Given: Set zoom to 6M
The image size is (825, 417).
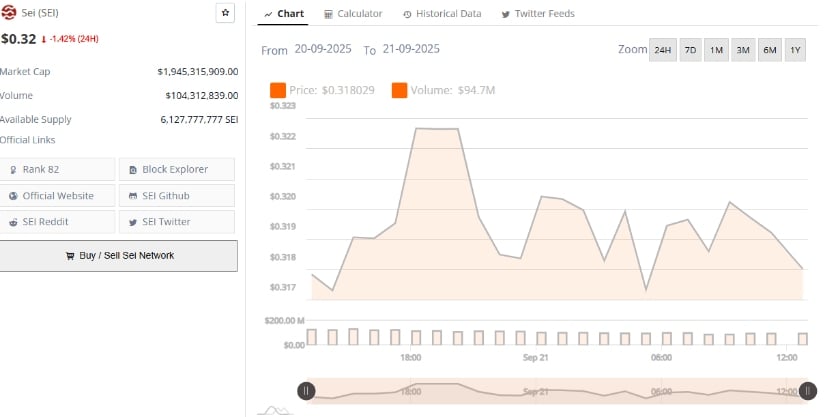Looking at the screenshot, I should [770, 50].
